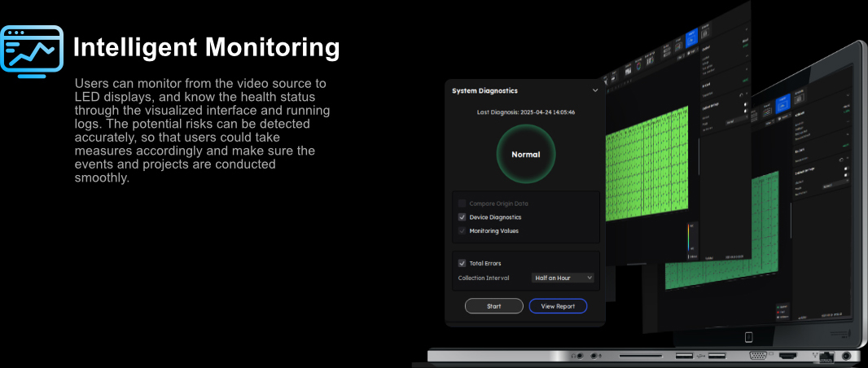
Task: Click the Intelligent Monitoring chart icon
Action: coord(32,50)
